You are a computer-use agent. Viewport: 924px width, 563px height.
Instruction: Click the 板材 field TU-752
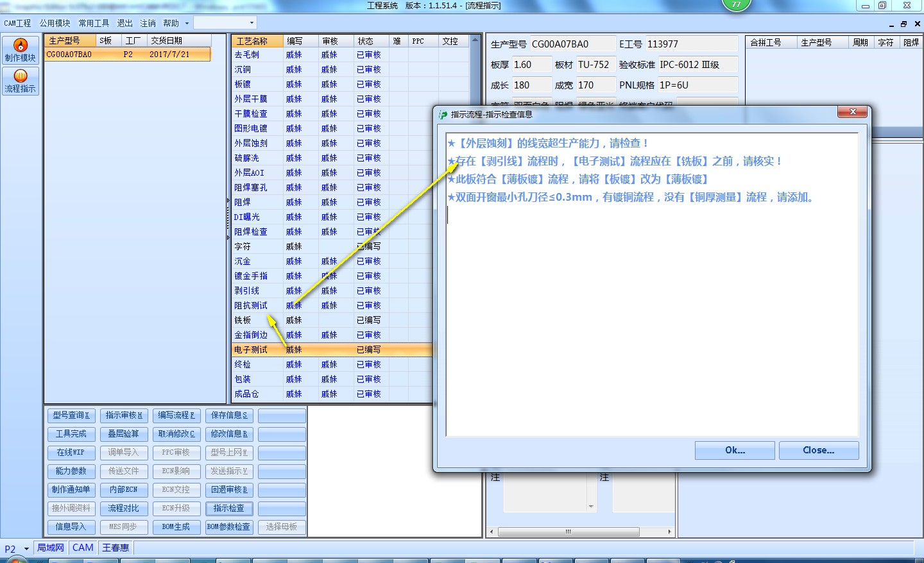[x=595, y=65]
